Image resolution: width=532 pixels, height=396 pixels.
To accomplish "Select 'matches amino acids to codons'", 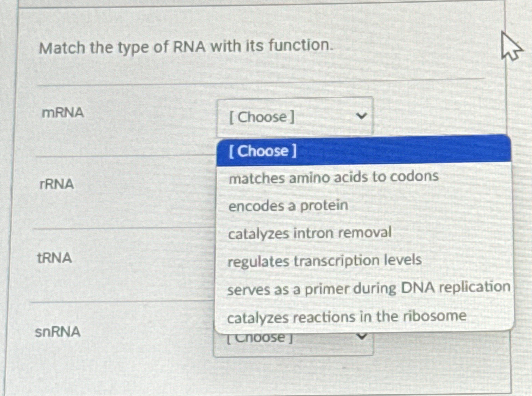I will coord(333,177).
